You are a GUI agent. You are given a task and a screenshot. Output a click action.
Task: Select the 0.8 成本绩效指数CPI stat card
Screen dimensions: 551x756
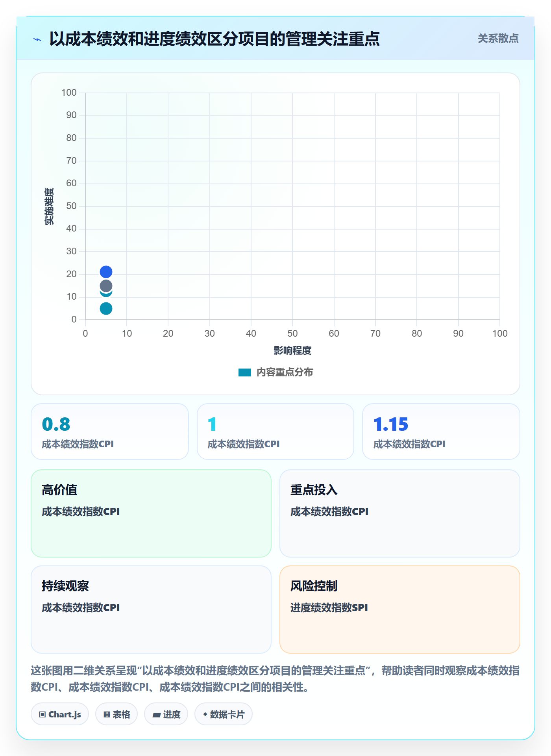point(110,432)
